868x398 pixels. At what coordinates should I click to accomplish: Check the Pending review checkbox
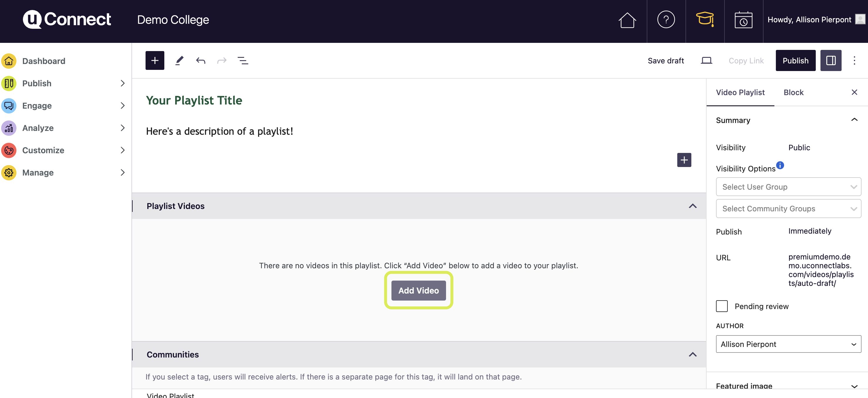[x=722, y=306]
